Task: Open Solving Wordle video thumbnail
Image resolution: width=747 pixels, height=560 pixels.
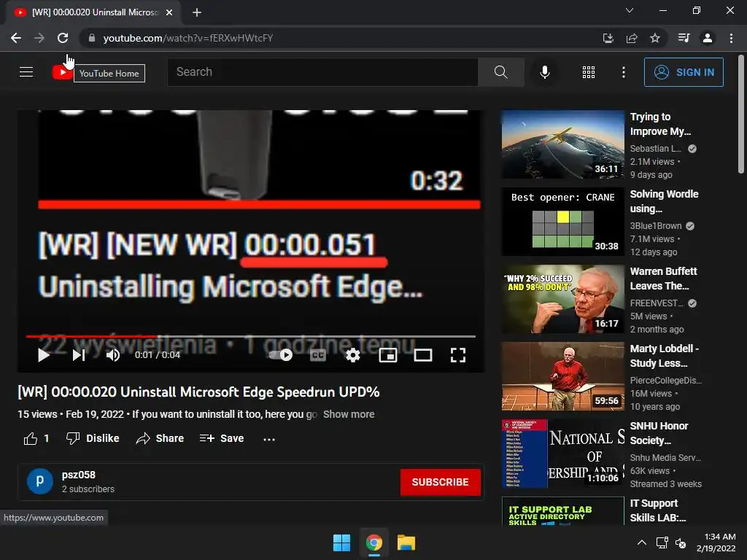Action: point(562,222)
